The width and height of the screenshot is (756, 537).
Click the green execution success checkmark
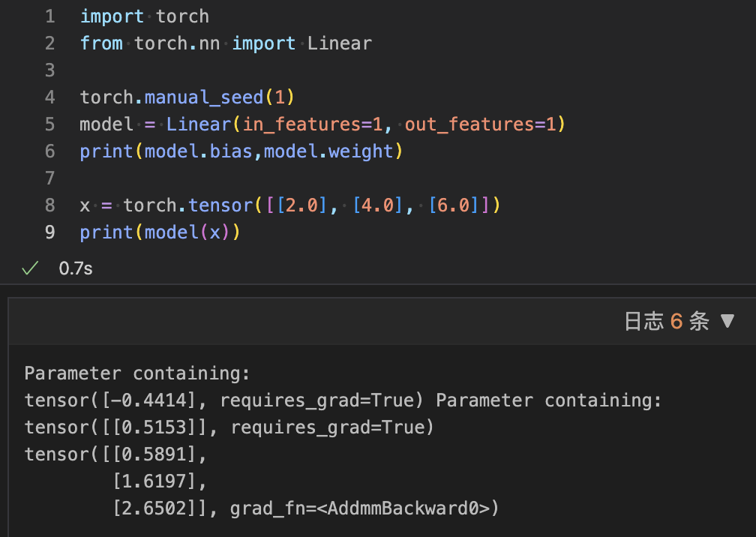click(x=30, y=268)
